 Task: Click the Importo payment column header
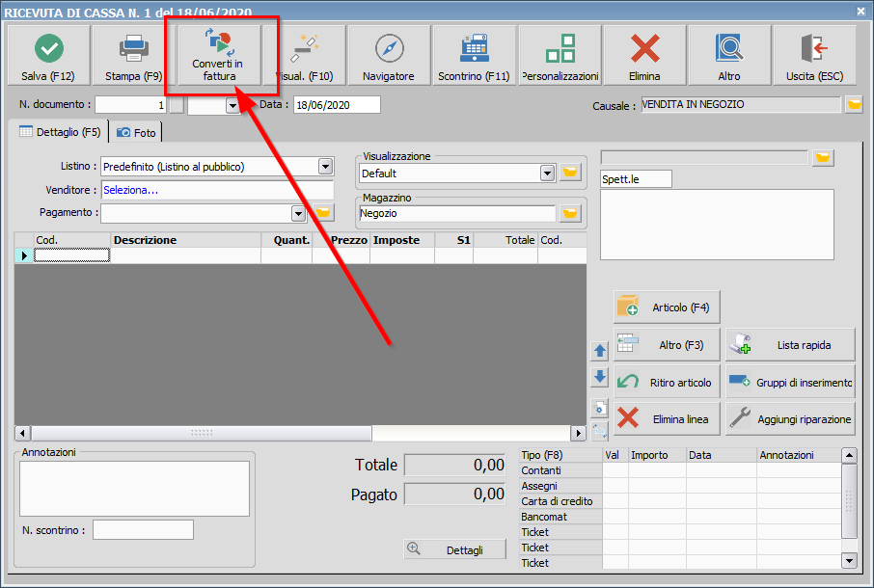657,455
